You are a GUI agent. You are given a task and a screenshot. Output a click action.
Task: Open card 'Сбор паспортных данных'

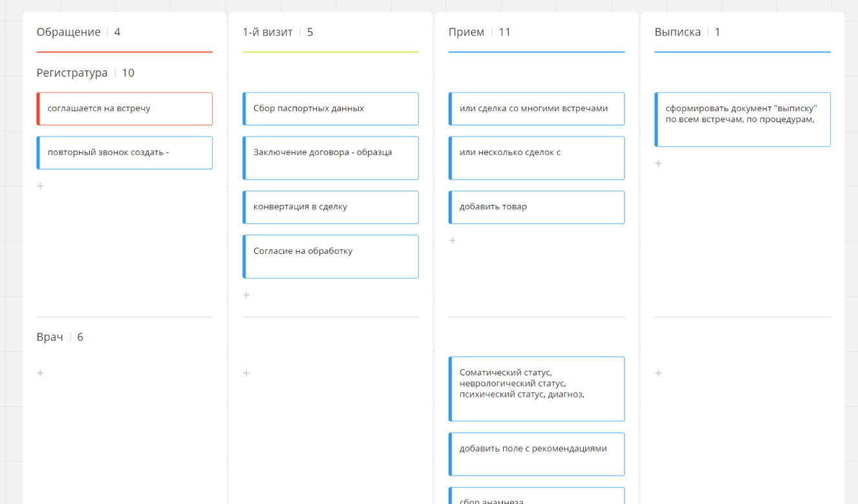pos(330,109)
